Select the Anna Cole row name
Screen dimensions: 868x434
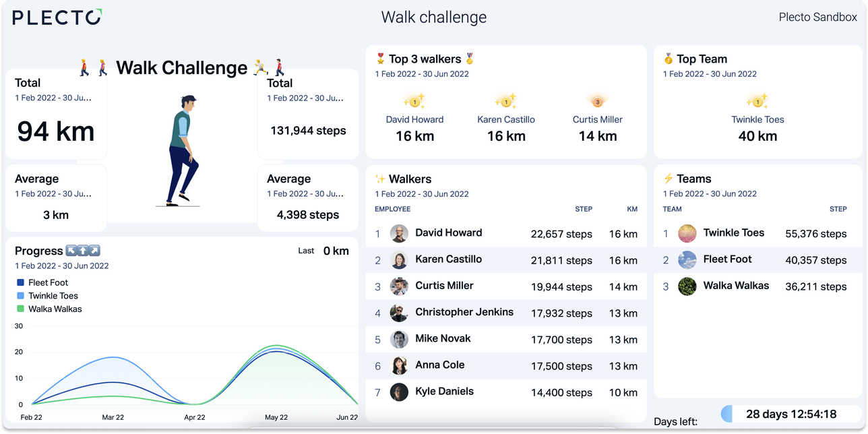440,365
